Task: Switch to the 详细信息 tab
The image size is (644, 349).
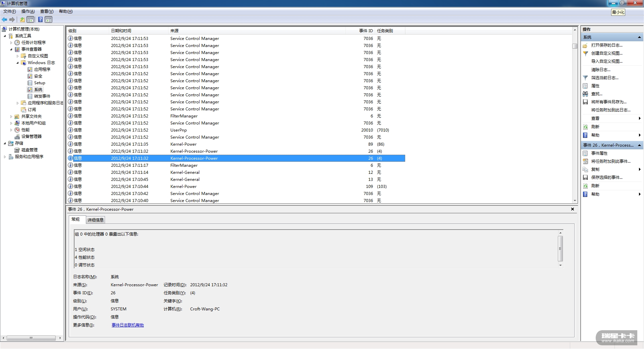Action: coord(96,220)
